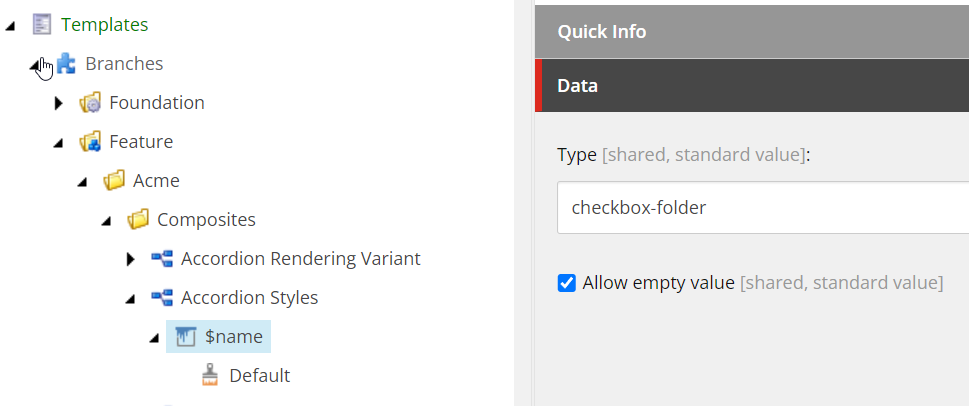Select the Default tree item label
Viewport: 969px width, 406px height.
[259, 376]
